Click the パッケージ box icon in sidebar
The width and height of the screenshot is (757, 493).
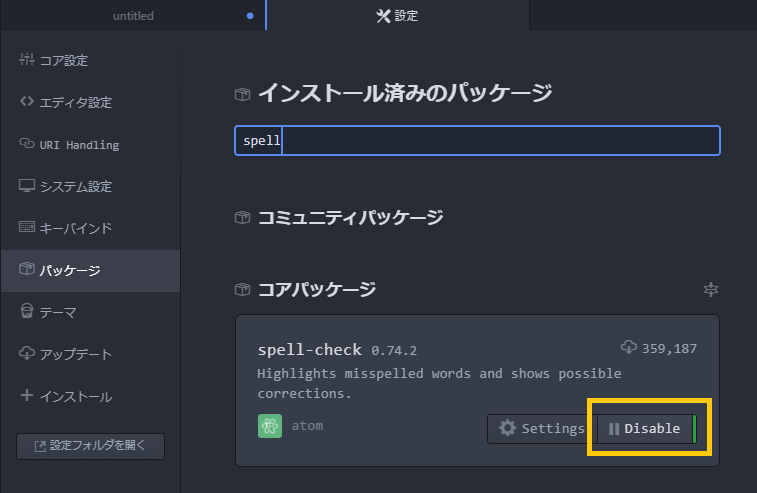(27, 268)
